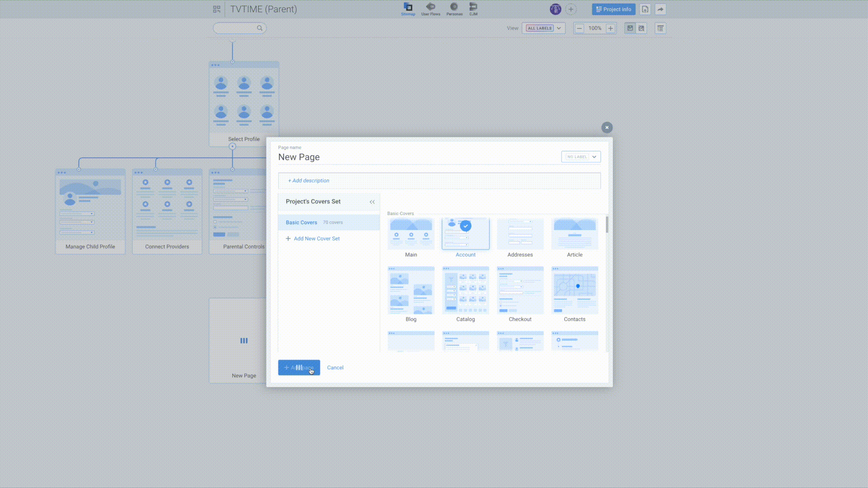868x488 pixels.
Task: Deselect the checked Account cover
Action: pos(466,226)
